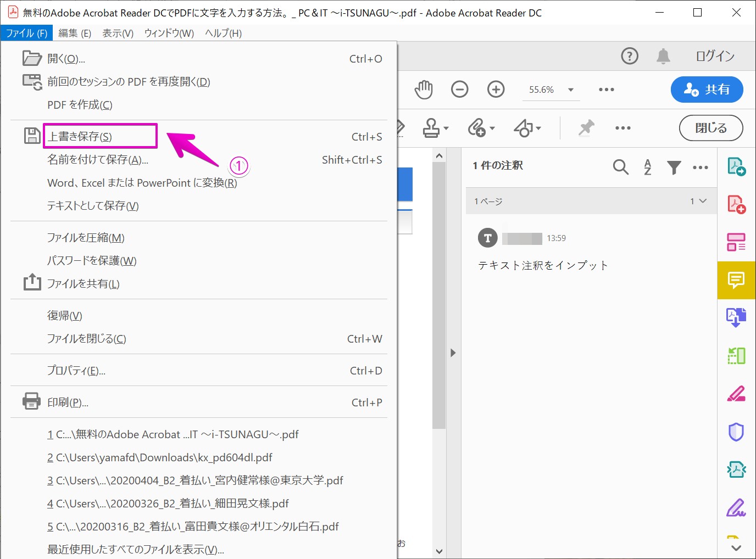
Task: Toggle the keep tool selected pin icon
Action: (x=586, y=128)
